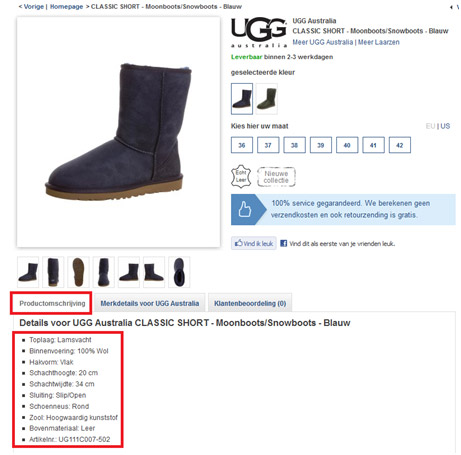The width and height of the screenshot is (461, 455).
Task: Click the UGG Australia brand logo
Action: tap(259, 33)
